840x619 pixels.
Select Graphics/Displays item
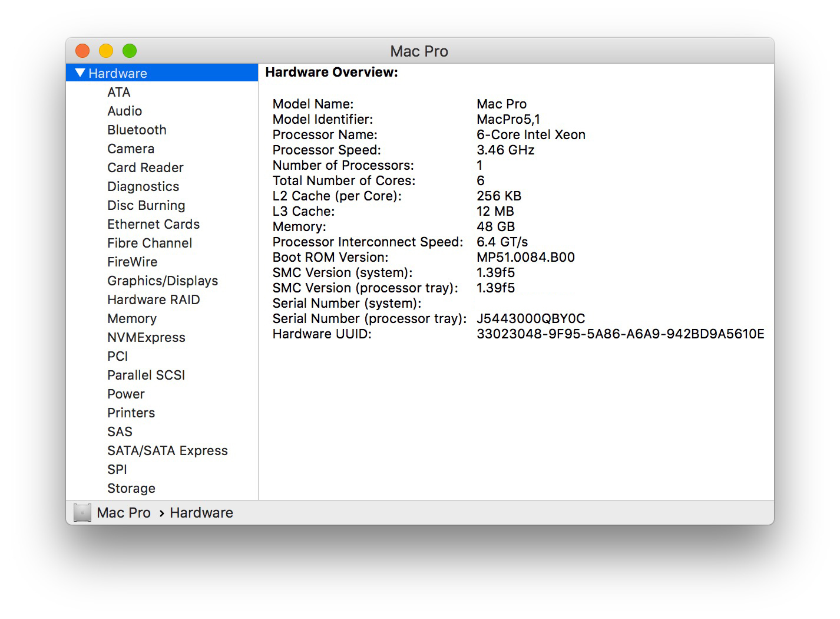tap(163, 281)
